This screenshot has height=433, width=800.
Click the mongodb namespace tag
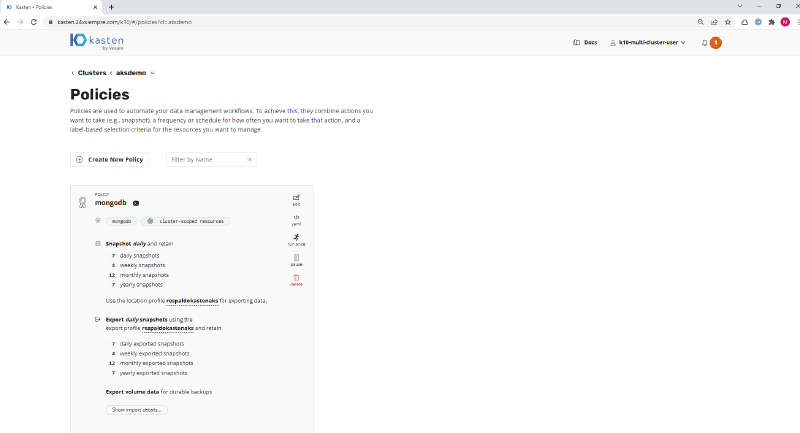click(x=121, y=221)
